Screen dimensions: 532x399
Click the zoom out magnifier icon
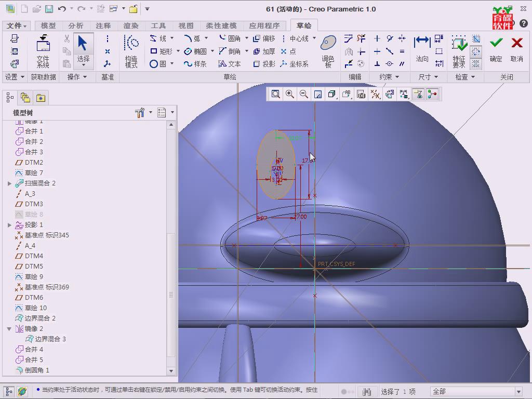coord(304,94)
